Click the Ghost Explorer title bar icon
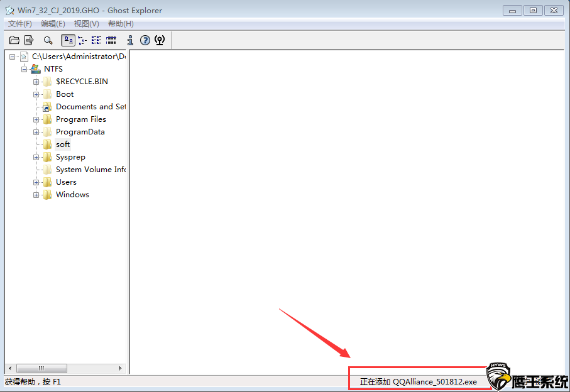The width and height of the screenshot is (570, 392). pos(10,11)
